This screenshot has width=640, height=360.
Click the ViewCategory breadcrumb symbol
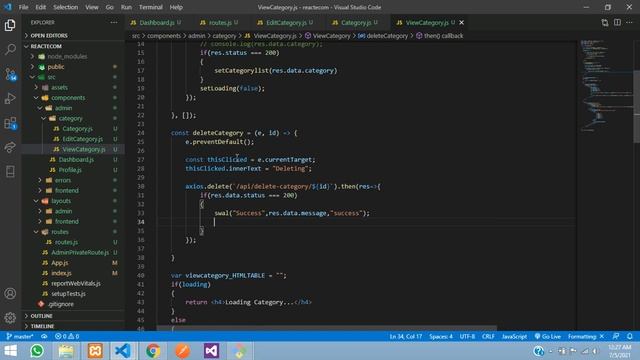[327, 36]
